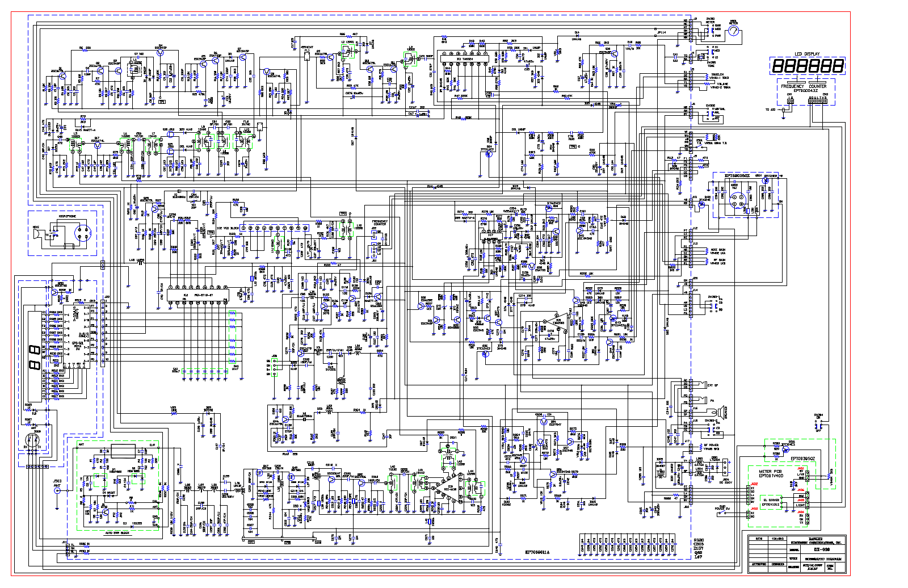Click the red J404 connector label
The width and height of the screenshot is (908, 588).
[801, 513]
